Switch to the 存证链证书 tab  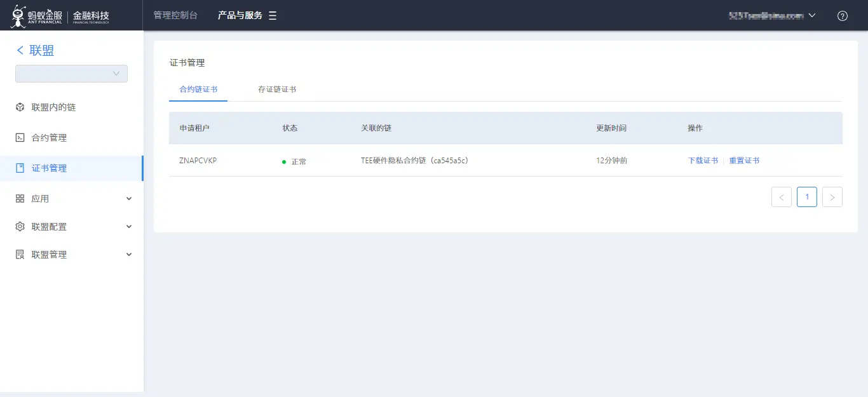(276, 90)
